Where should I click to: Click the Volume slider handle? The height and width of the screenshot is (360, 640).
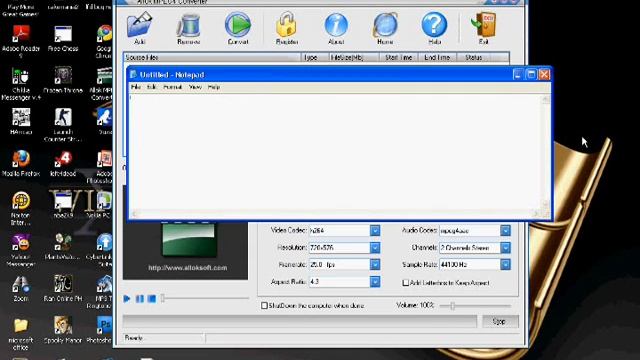click(452, 306)
